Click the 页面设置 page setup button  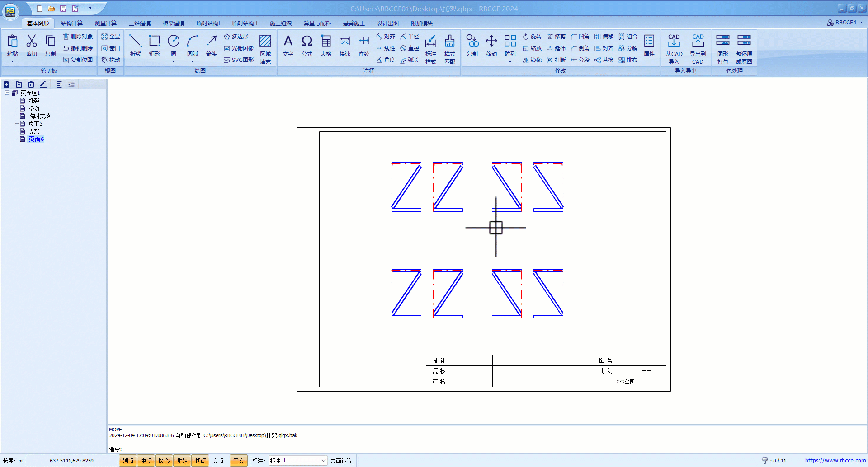[x=341, y=461]
